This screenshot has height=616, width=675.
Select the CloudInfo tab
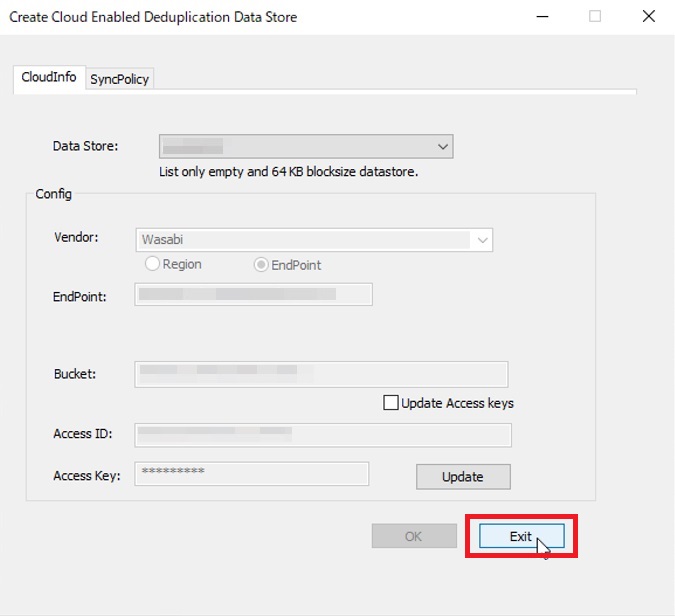point(49,78)
